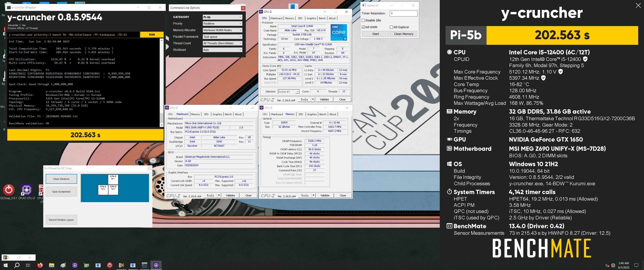Screen dimensions: 644x270
Task: Enable Disable Idle checkbox in GameUtil
Action: 363,20
